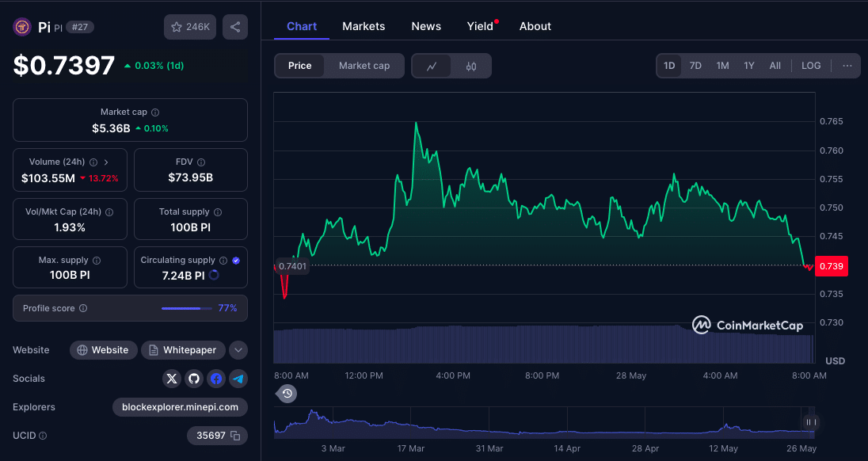Viewport: 868px width, 461px height.
Task: Expand more website links dropdown
Action: (238, 350)
